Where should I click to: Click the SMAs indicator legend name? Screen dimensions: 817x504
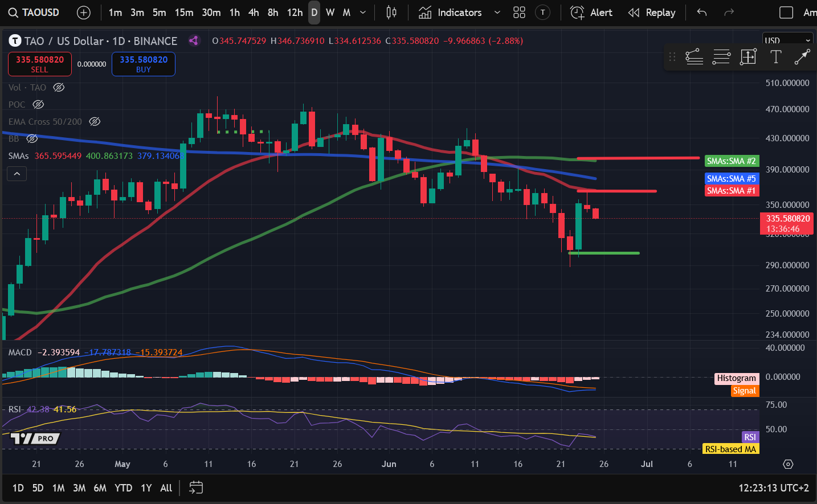[18, 155]
